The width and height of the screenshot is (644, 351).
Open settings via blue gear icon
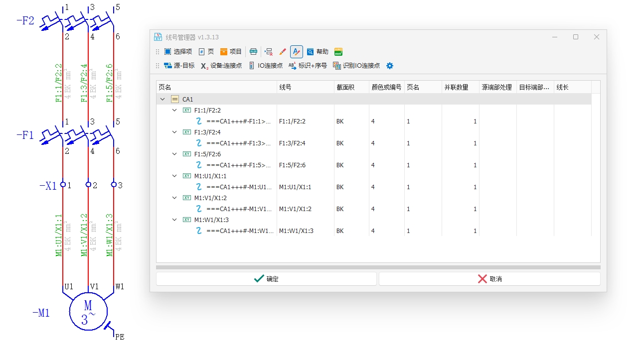click(390, 66)
